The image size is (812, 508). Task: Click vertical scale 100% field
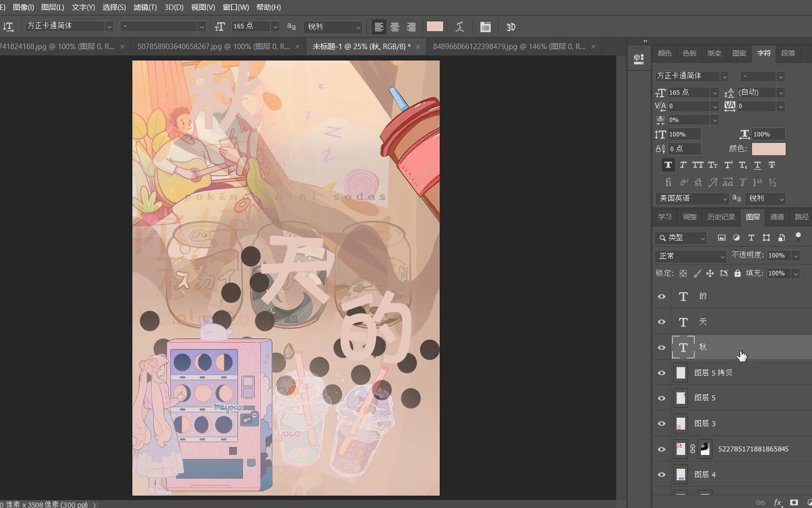tap(684, 134)
